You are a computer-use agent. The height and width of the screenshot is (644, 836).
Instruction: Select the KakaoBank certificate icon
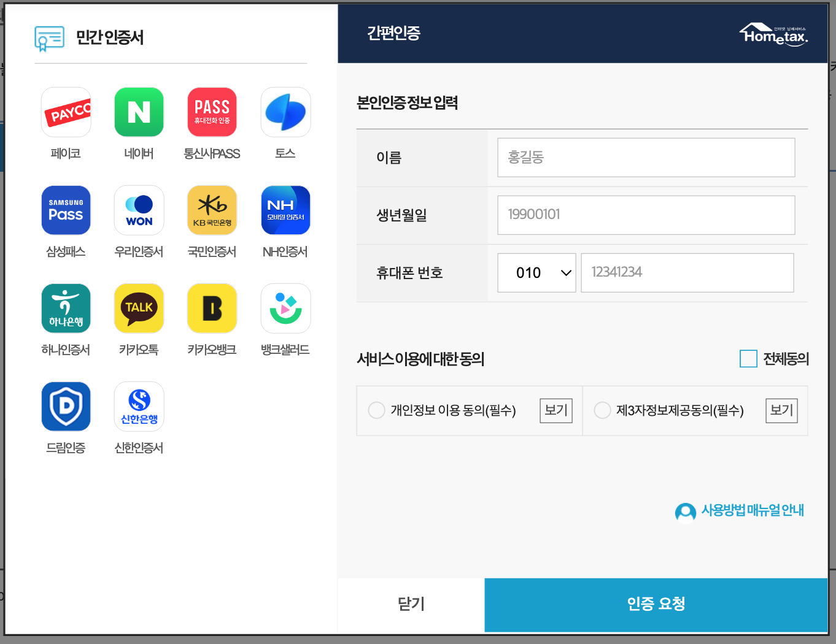point(212,309)
